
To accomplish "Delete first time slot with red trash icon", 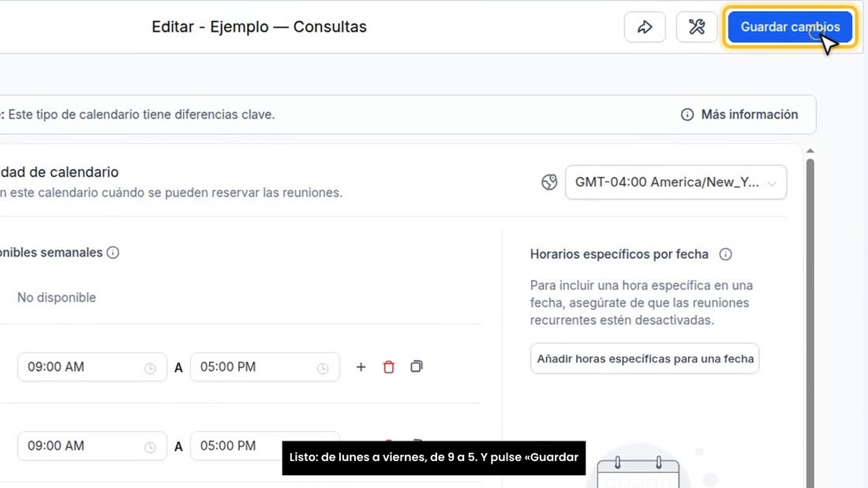I will [388, 366].
